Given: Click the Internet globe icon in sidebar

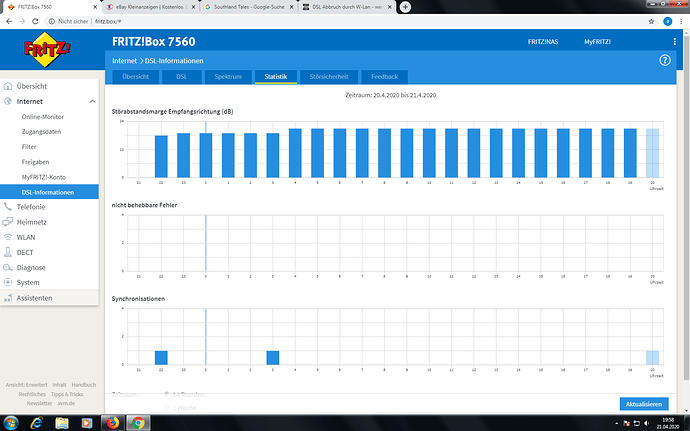Looking at the screenshot, I should tap(7, 101).
